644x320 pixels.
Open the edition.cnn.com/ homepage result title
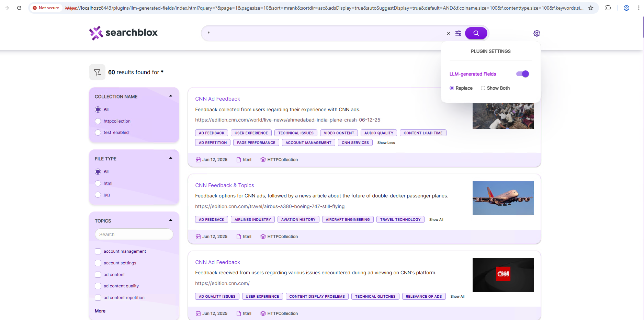pyautogui.click(x=217, y=262)
